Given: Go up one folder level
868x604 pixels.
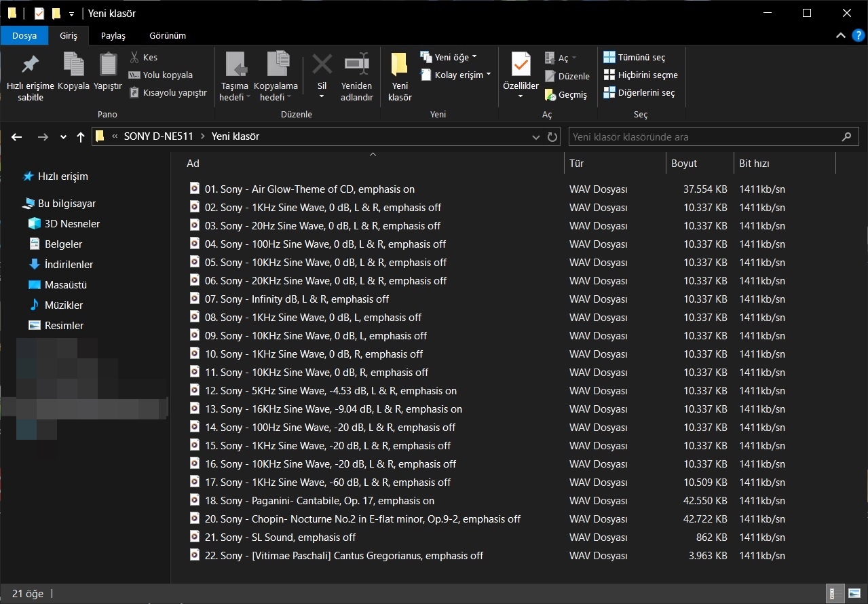Looking at the screenshot, I should coord(81,137).
